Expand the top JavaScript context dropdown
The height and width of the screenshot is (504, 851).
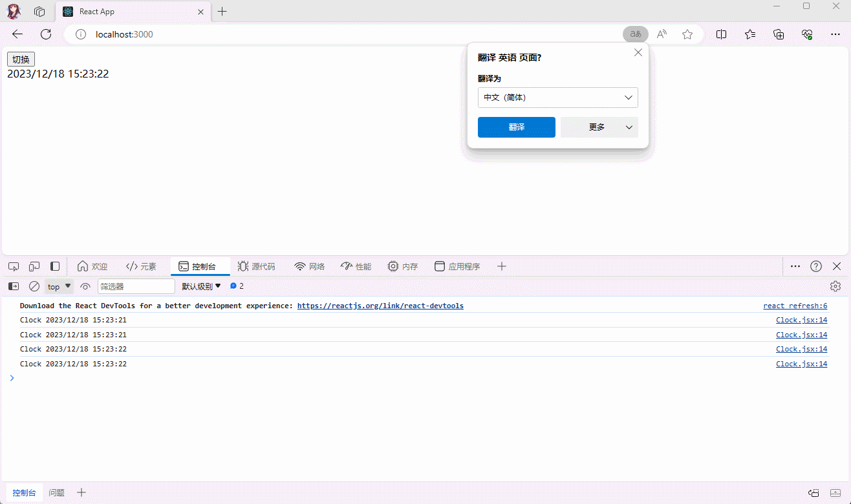point(59,286)
